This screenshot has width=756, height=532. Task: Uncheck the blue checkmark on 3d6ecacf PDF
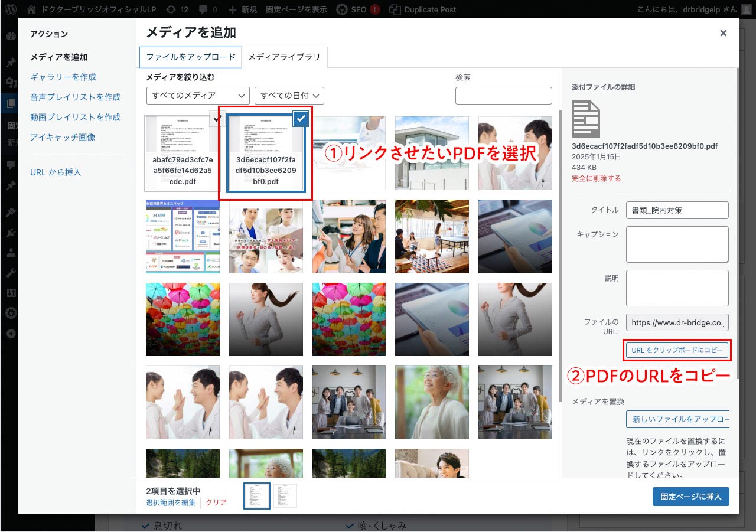[x=301, y=119]
